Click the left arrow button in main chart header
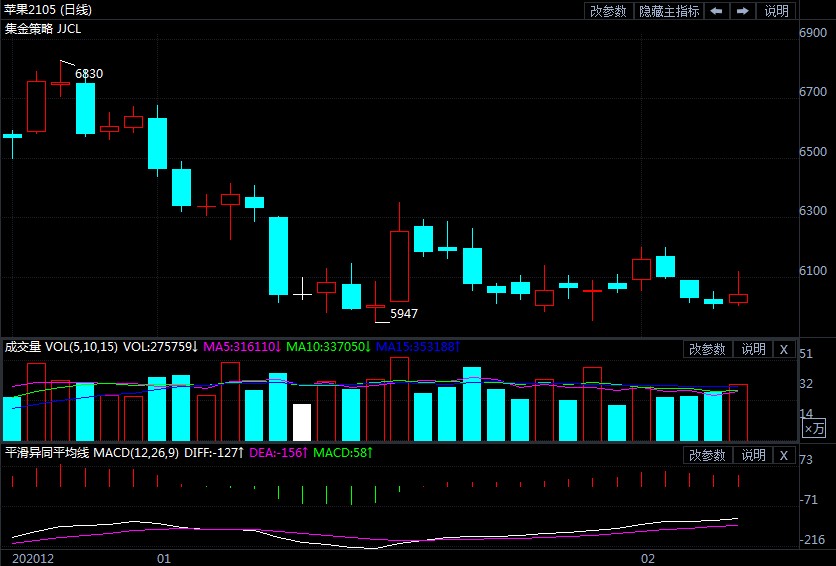The width and height of the screenshot is (836, 566). [717, 11]
